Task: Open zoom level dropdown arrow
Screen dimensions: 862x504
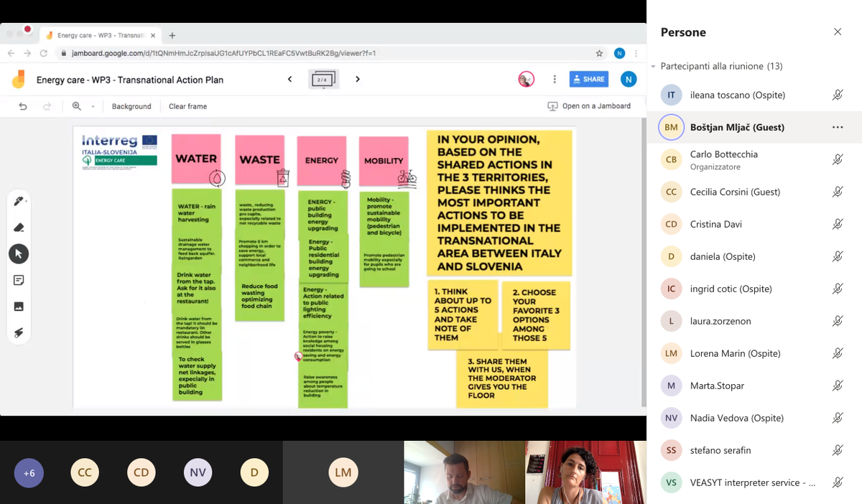Action: [93, 106]
